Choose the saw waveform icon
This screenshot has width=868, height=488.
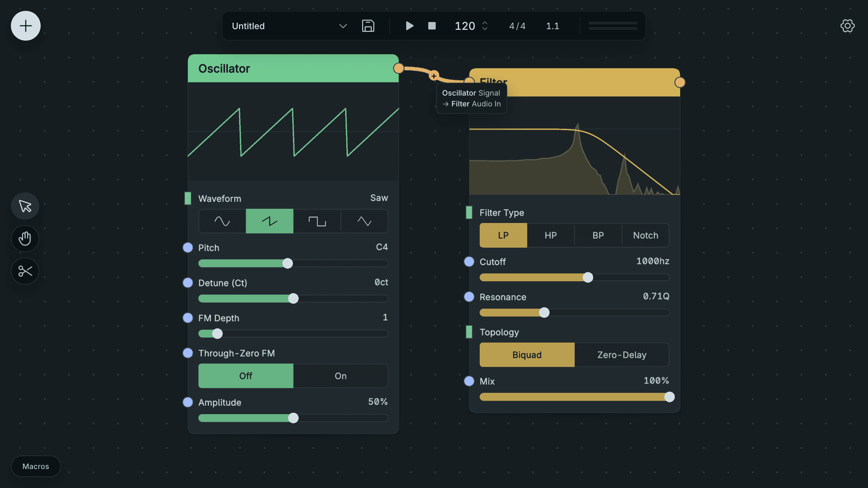point(270,221)
